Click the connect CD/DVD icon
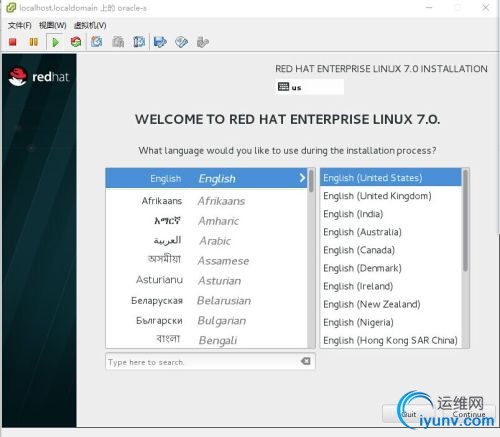 point(181,42)
